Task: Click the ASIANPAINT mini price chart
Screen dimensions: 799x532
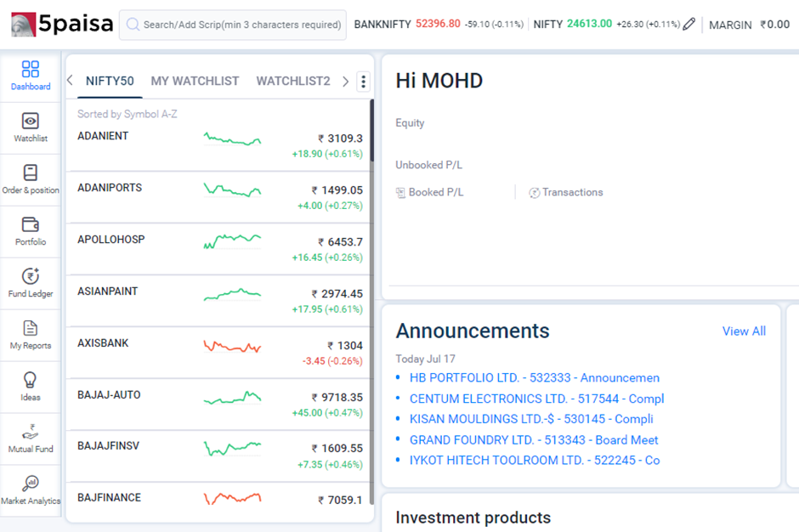Action: [x=232, y=295]
